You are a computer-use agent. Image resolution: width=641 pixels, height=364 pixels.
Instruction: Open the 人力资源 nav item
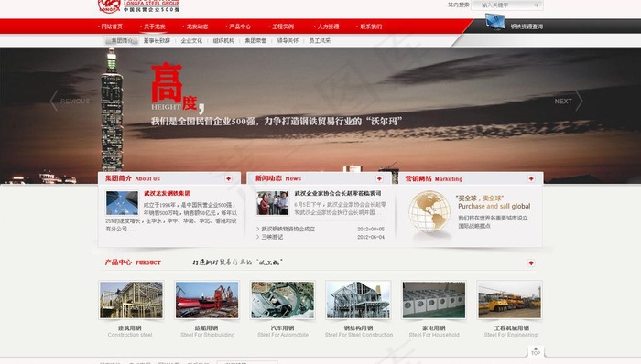click(x=328, y=27)
